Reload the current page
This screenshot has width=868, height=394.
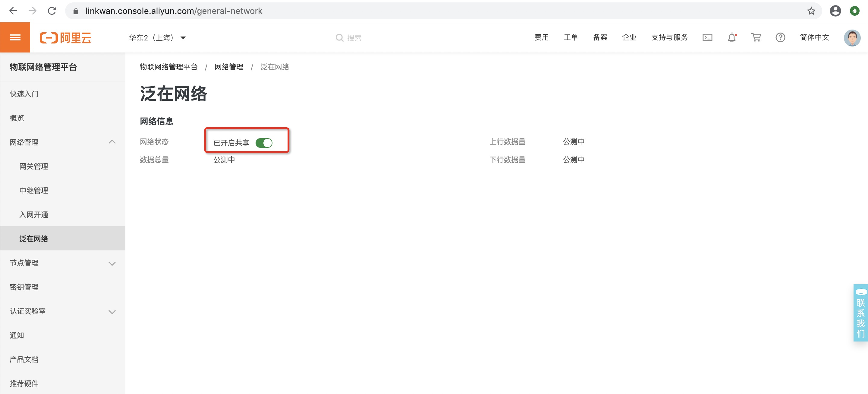click(52, 11)
